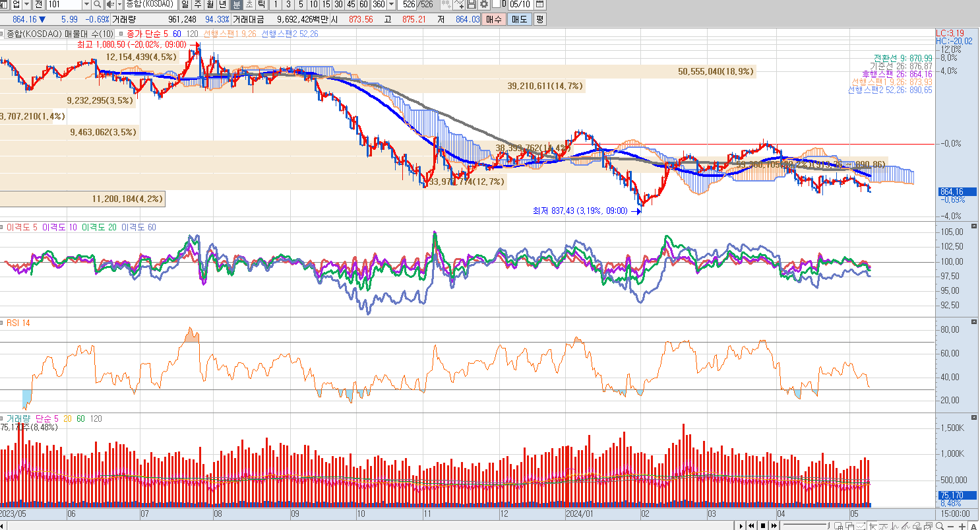Select the 60 minute interval tab
The image size is (980, 530).
pos(363,5)
